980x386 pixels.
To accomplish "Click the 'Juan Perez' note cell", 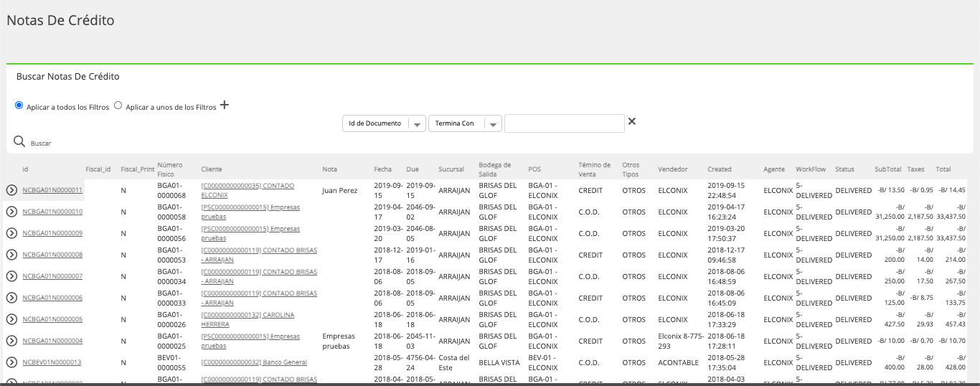I will [x=340, y=190].
